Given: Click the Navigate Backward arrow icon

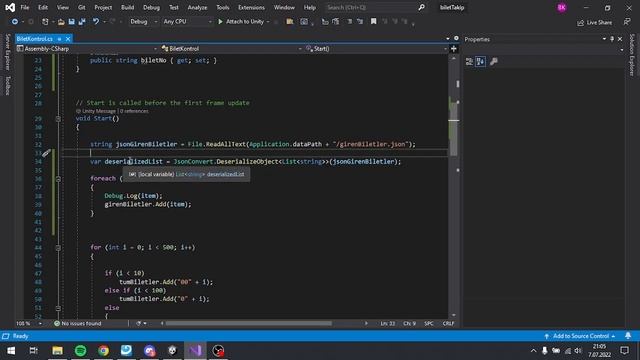Looking at the screenshot, I should pyautogui.click(x=15, y=22).
